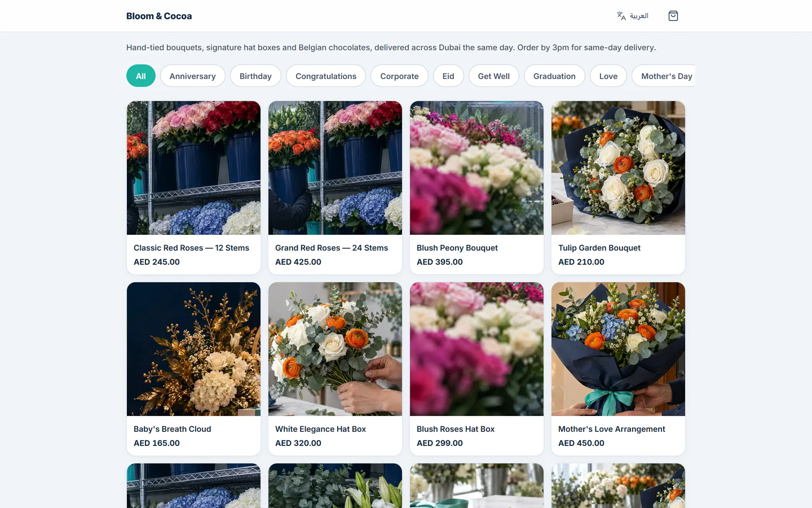This screenshot has height=508, width=812.
Task: Click the 'Classic Red Roses — 12 Stems' title
Action: coord(191,248)
